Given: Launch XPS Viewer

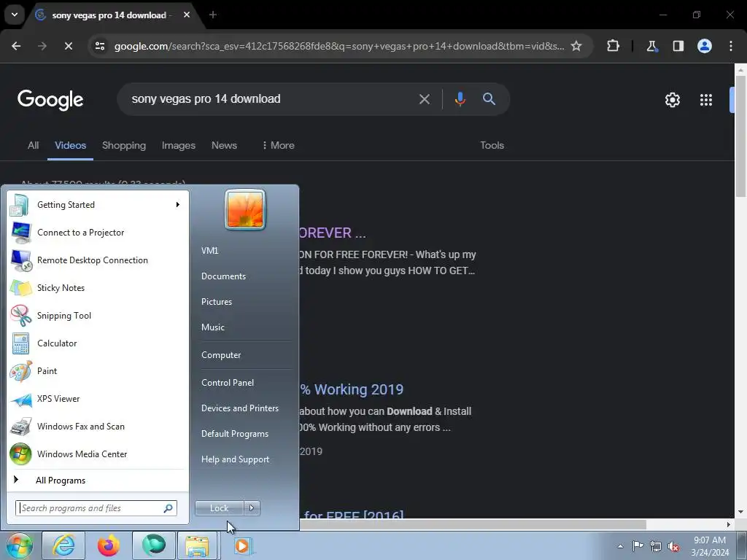Looking at the screenshot, I should pyautogui.click(x=97, y=399).
